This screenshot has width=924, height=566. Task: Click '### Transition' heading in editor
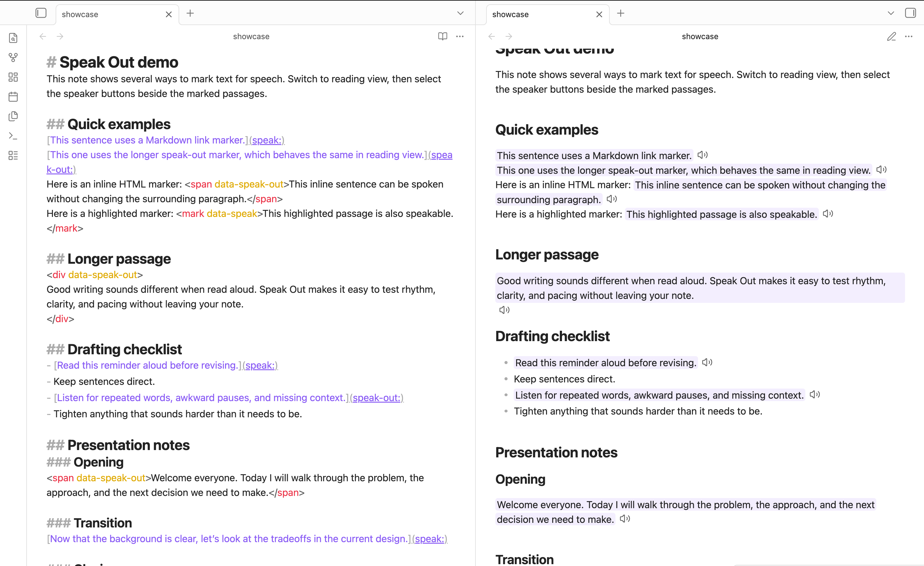(x=89, y=523)
